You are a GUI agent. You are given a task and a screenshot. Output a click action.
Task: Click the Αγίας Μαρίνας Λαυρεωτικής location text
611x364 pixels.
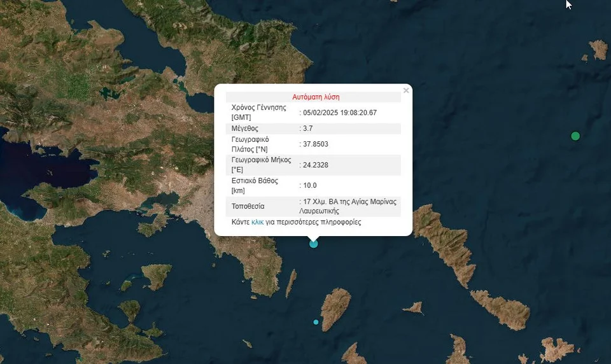click(x=349, y=206)
